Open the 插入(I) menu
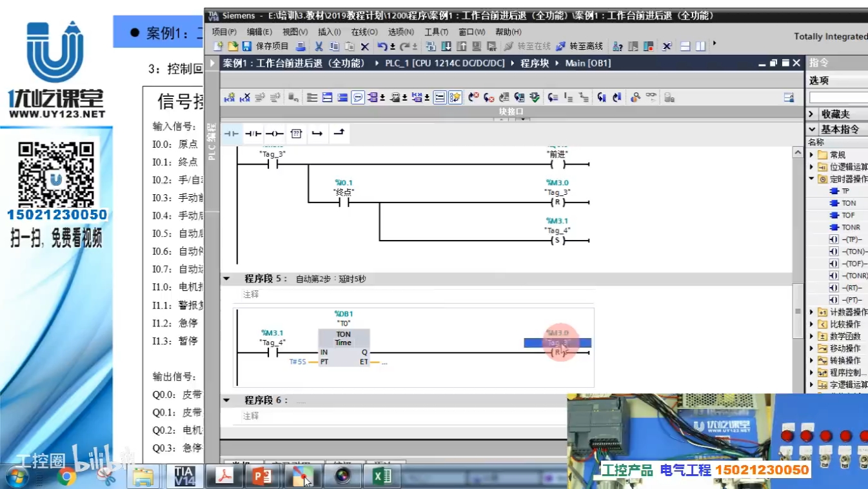Image resolution: width=868 pixels, height=489 pixels. point(329,32)
